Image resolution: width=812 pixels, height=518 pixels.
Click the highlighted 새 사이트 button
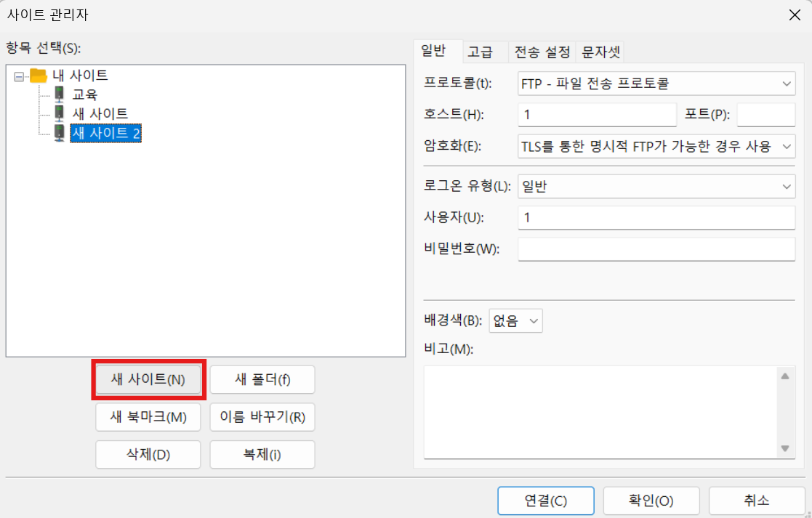148,379
